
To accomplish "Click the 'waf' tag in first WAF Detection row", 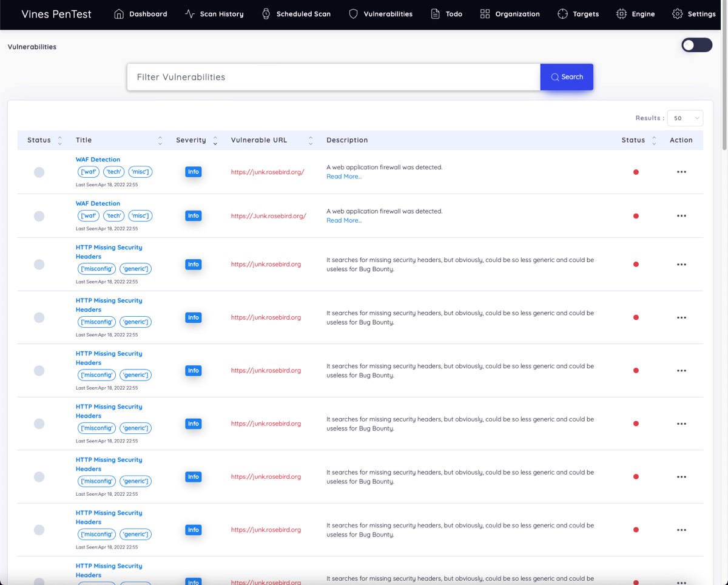I will 89,172.
